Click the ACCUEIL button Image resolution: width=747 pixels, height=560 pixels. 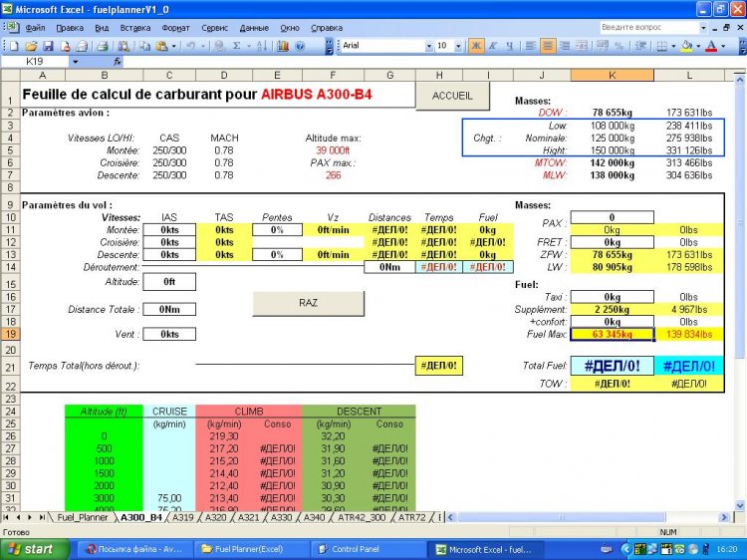tap(452, 96)
